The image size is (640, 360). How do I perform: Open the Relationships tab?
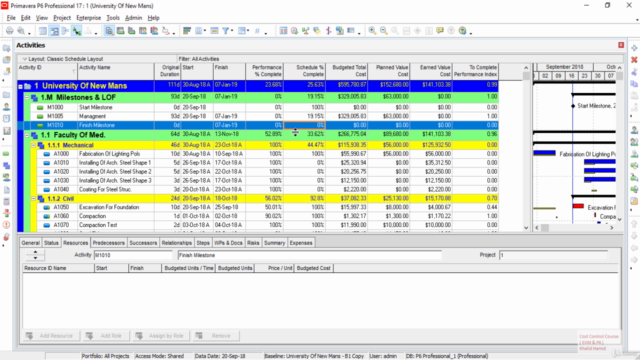click(177, 243)
